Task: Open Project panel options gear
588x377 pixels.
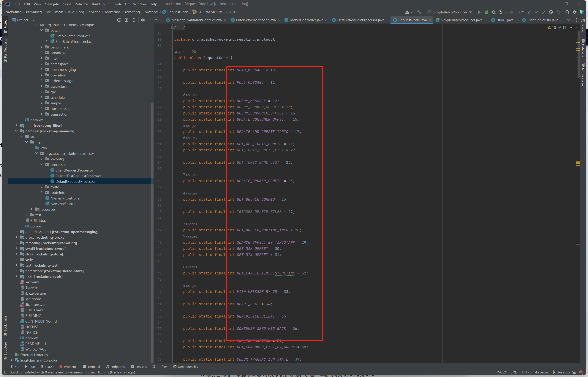Action: tap(143, 20)
